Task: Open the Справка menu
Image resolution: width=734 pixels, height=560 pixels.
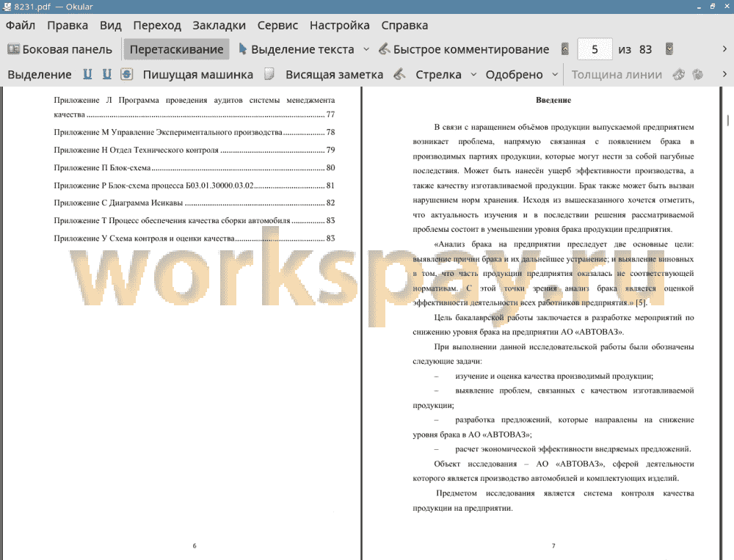Action: 404,25
